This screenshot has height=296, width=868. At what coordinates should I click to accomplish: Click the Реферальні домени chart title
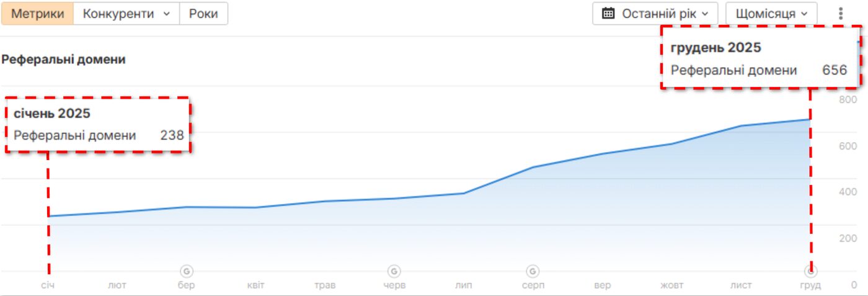pyautogui.click(x=63, y=60)
